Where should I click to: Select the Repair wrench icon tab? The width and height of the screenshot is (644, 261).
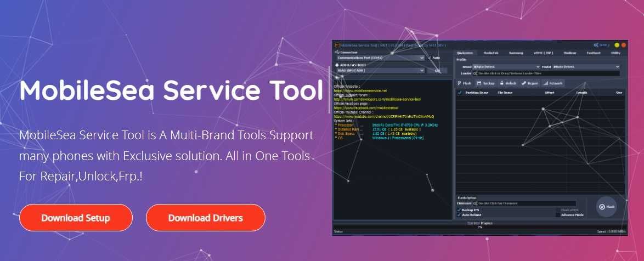point(530,83)
